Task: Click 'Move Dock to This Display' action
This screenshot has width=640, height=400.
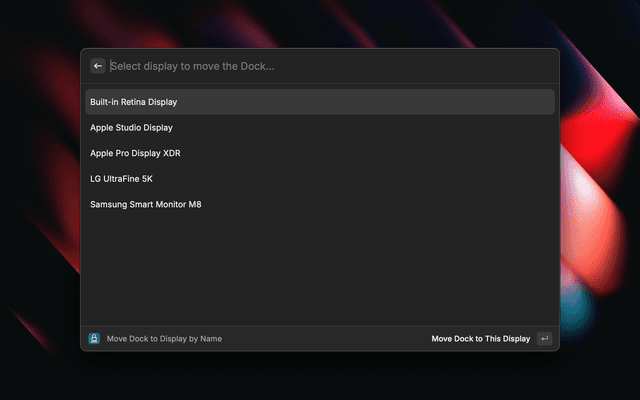Action: point(480,339)
